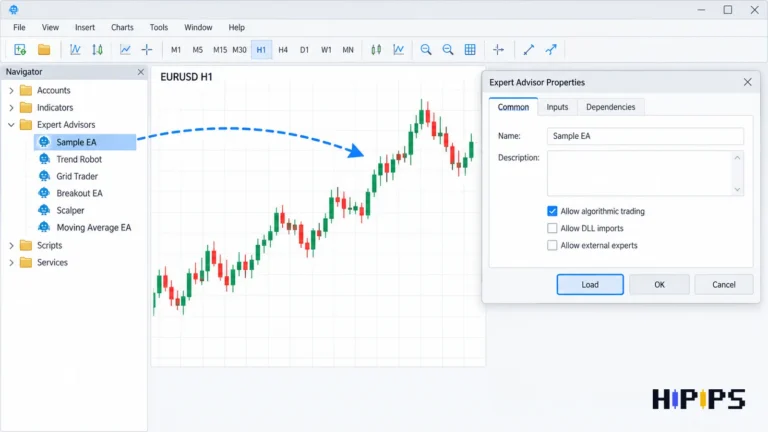Switch to M5 timeframe
The image size is (768, 432).
coord(197,50)
